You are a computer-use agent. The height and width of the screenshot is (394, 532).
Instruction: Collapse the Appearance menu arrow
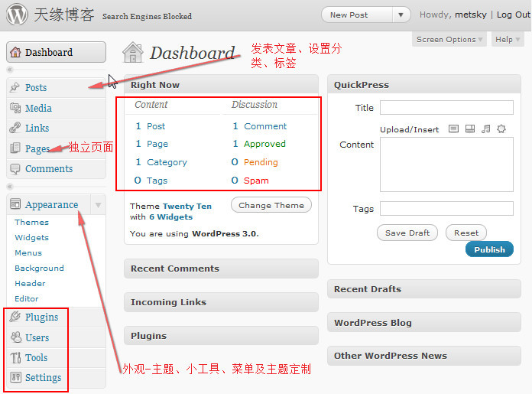[x=98, y=205]
